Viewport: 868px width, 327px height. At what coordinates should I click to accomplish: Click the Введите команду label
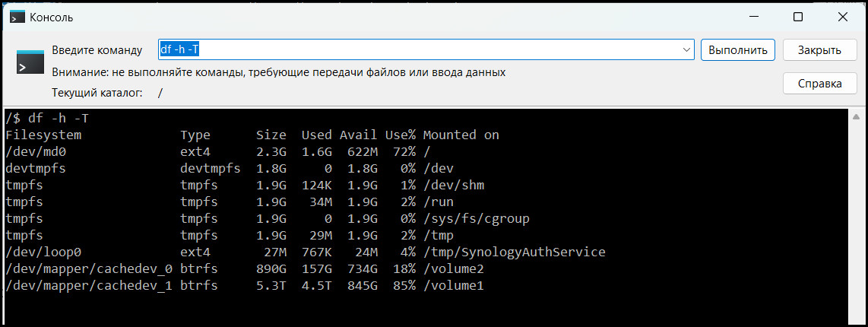pos(97,50)
